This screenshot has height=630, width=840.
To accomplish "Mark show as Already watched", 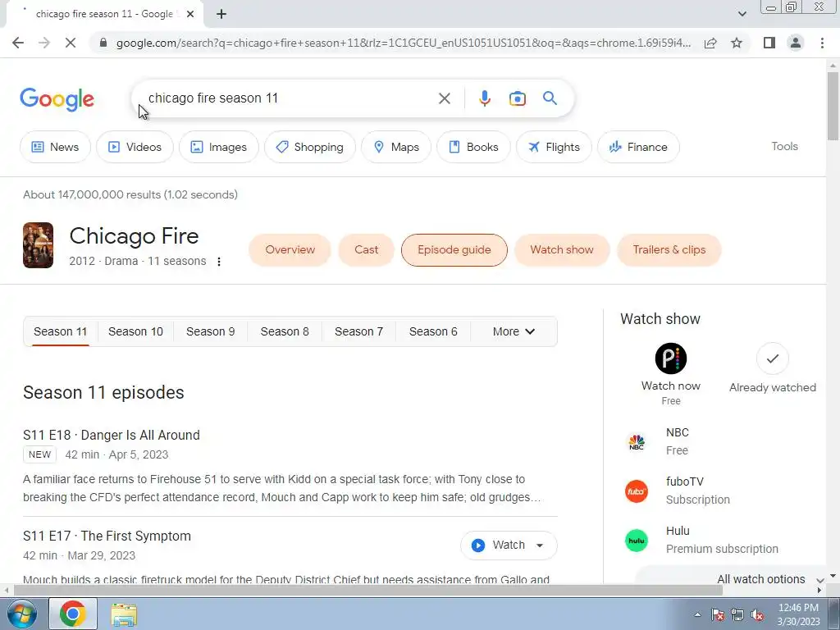I will point(773,368).
